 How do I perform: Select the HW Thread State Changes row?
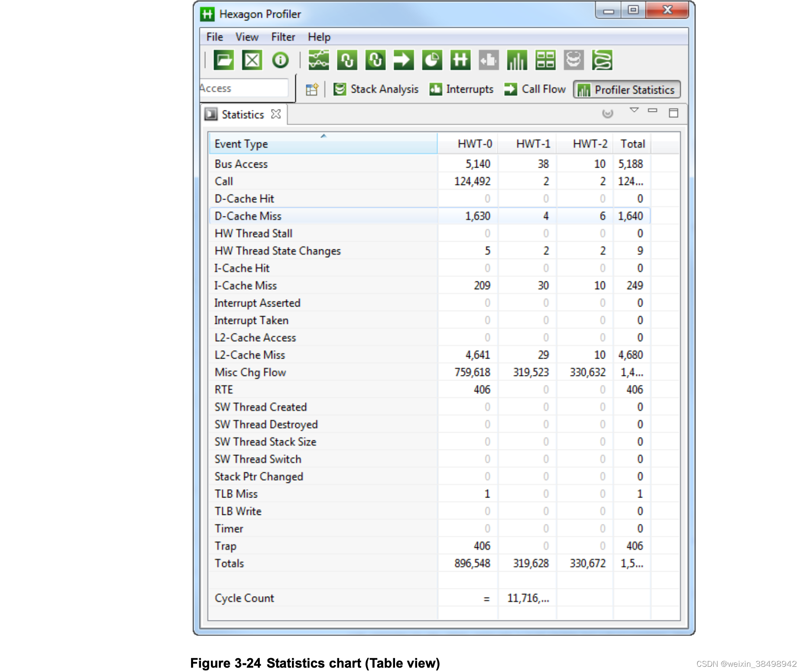(x=430, y=251)
